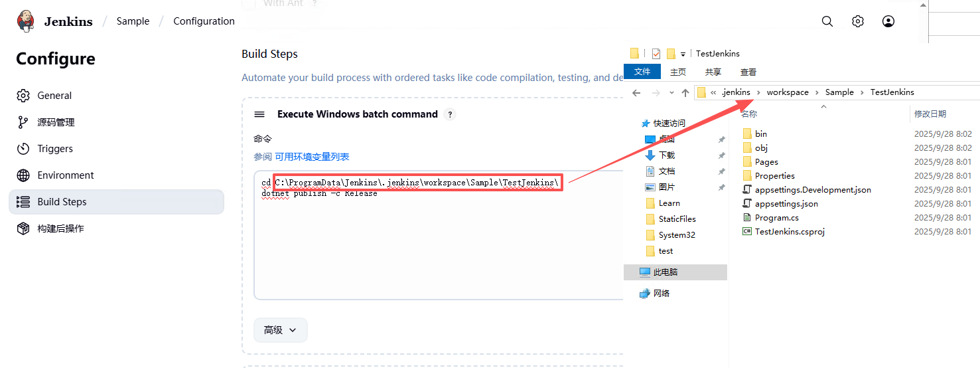Click the 源码管理 branch icon
980x368 pixels.
pyautogui.click(x=23, y=122)
